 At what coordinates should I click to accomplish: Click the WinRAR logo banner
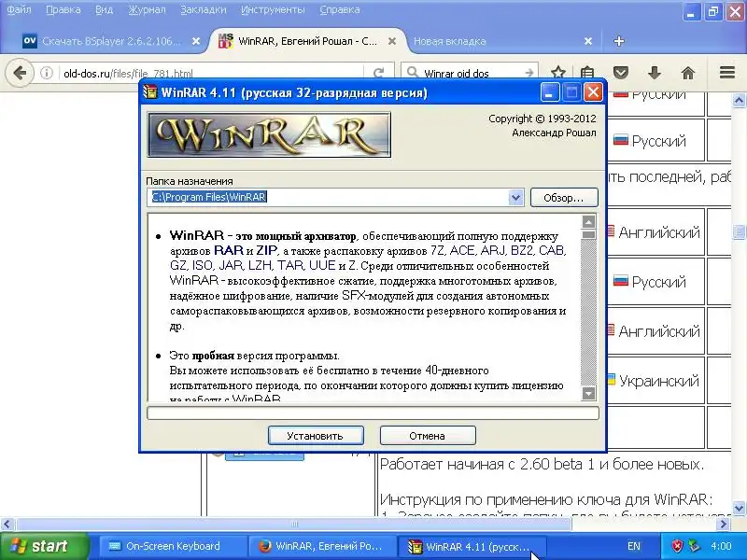[x=269, y=134]
